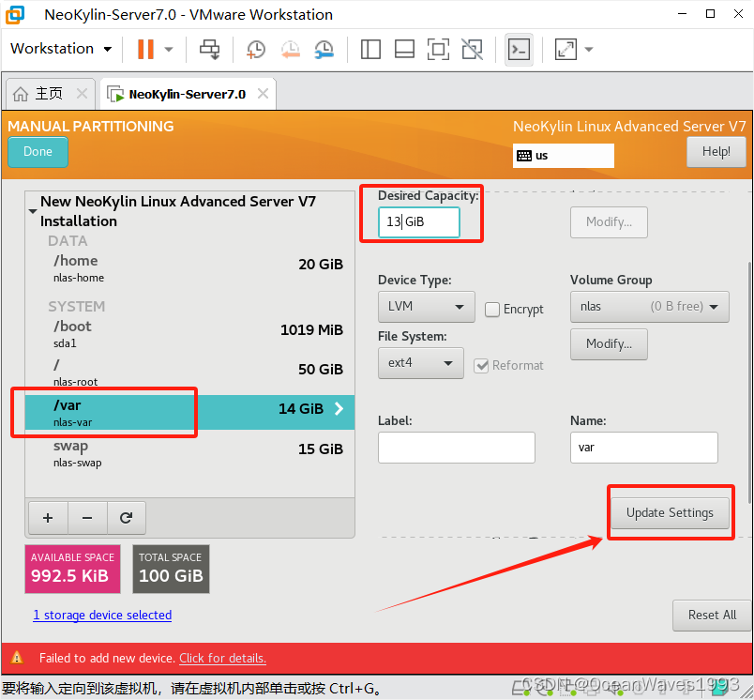Pause the virtual machine

(x=145, y=49)
